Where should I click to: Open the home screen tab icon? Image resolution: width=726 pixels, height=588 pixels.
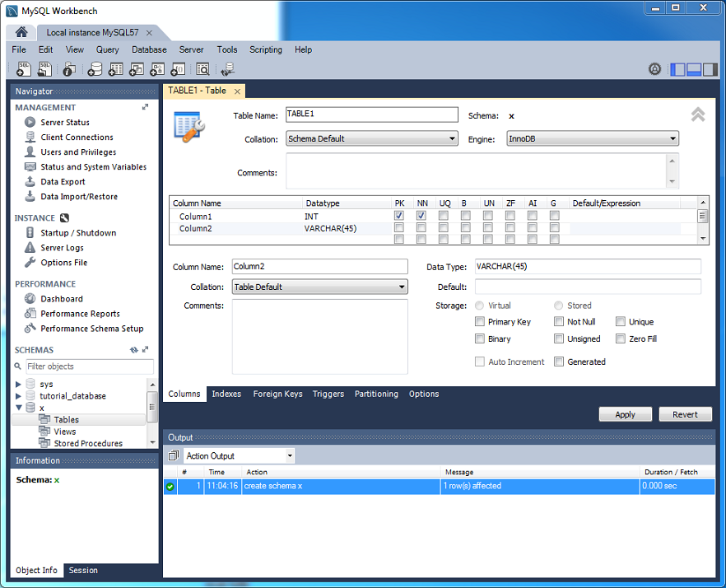tap(21, 32)
